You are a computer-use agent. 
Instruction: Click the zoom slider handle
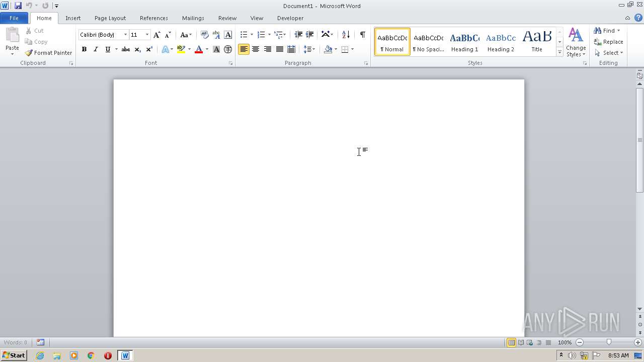tap(609, 342)
